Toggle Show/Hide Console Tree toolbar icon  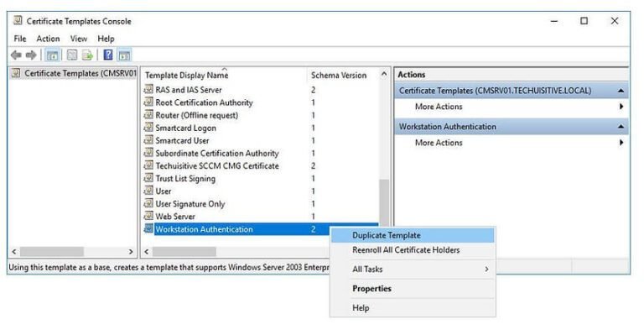point(52,55)
